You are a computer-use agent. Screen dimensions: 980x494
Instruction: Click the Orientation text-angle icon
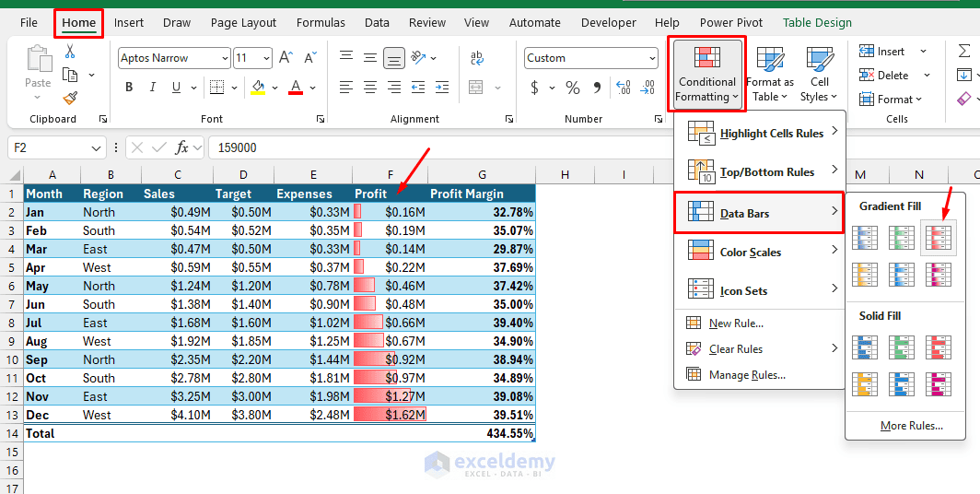419,57
